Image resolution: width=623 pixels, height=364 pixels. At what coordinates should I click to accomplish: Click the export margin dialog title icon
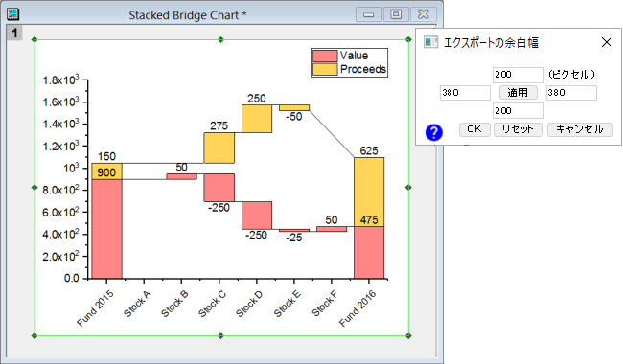coord(430,42)
